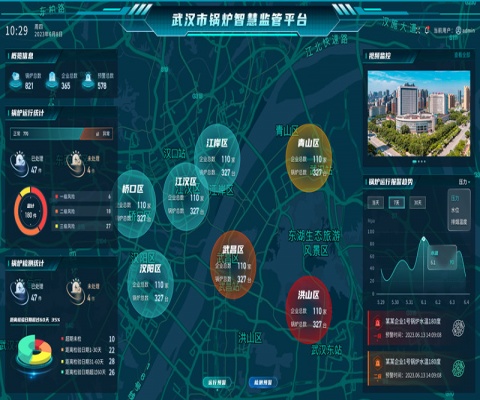Click the red alarm icon on first alert card
This screenshot has height=400, width=480.
click(377, 323)
